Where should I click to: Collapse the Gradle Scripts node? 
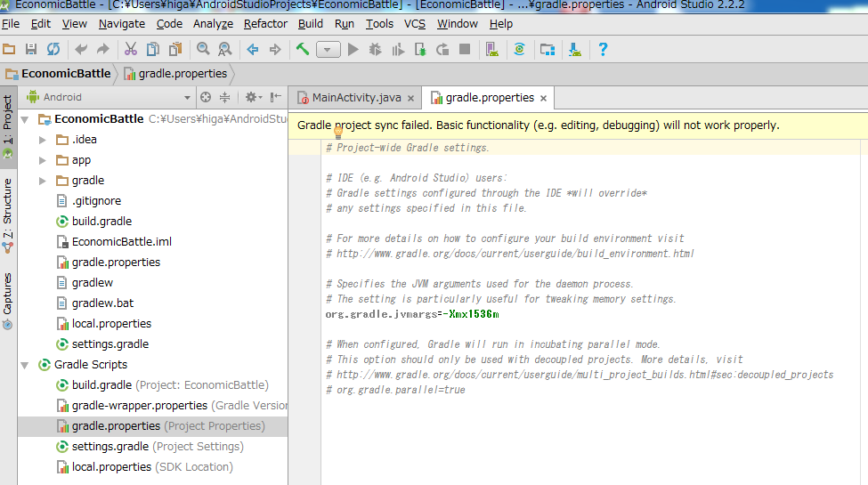click(x=25, y=365)
